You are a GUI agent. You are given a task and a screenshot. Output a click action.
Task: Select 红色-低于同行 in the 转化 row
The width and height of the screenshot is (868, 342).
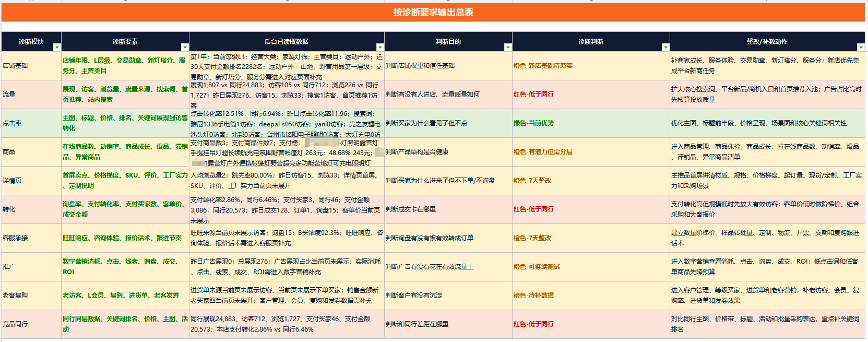[591, 209]
